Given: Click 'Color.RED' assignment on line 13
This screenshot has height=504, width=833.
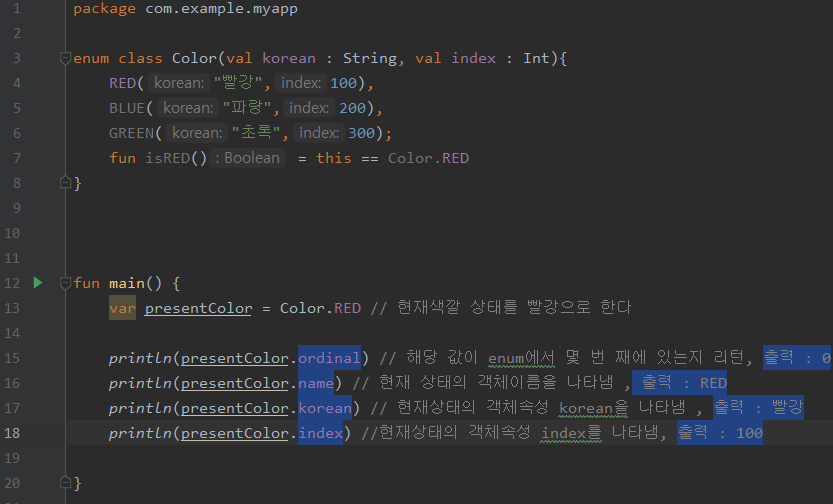Looking at the screenshot, I should 320,308.
